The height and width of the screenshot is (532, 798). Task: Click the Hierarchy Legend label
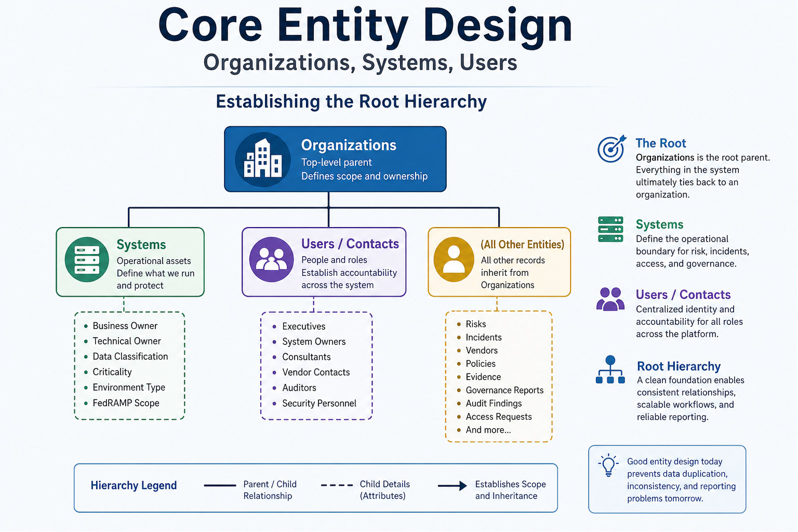[134, 485]
